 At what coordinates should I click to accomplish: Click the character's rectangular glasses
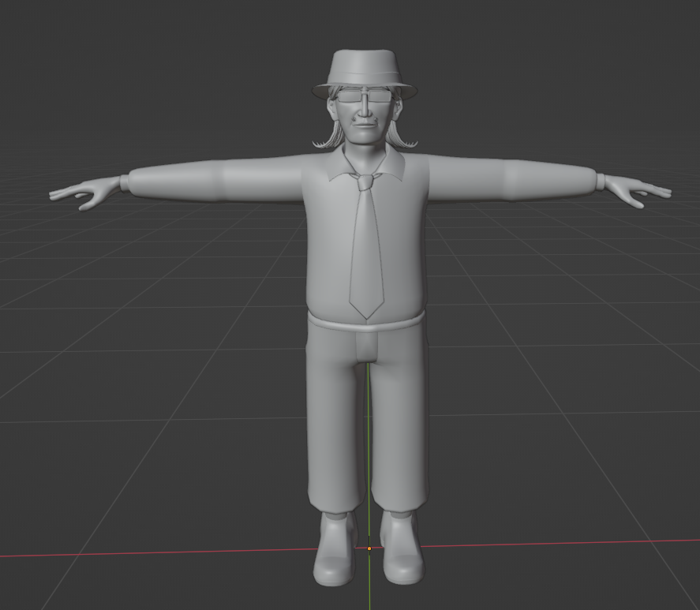[365, 95]
